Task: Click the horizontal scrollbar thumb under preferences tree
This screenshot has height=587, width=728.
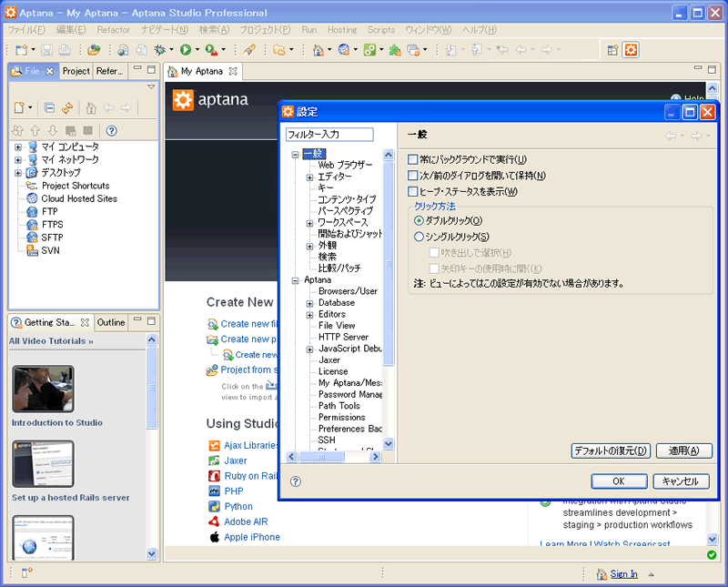Action: 321,457
